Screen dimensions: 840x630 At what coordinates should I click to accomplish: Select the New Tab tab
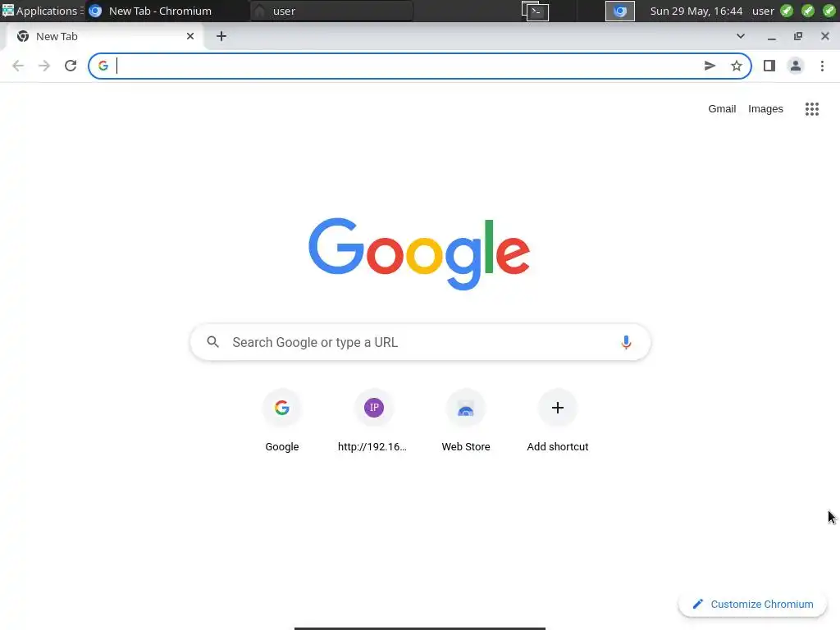[105, 36]
